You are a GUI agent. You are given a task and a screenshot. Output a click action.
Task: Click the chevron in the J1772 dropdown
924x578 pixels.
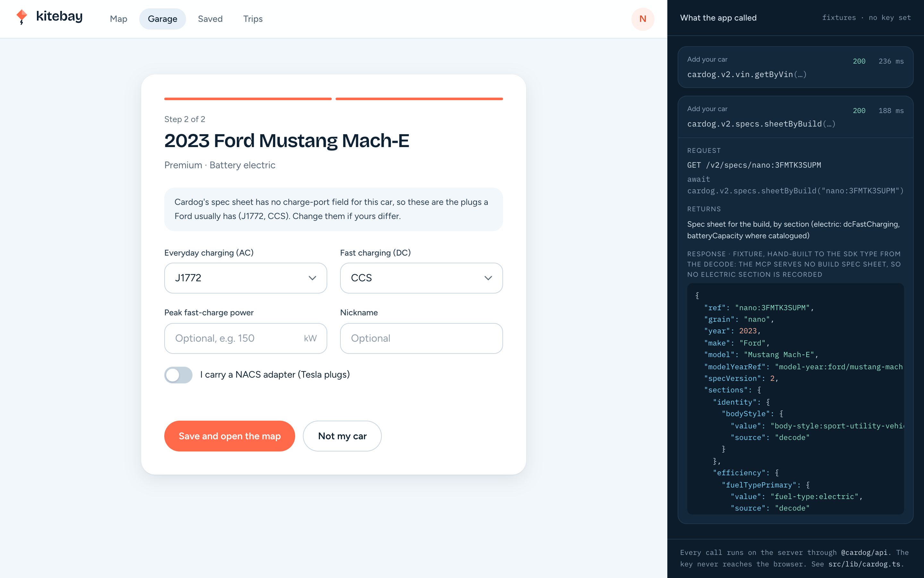click(x=312, y=278)
